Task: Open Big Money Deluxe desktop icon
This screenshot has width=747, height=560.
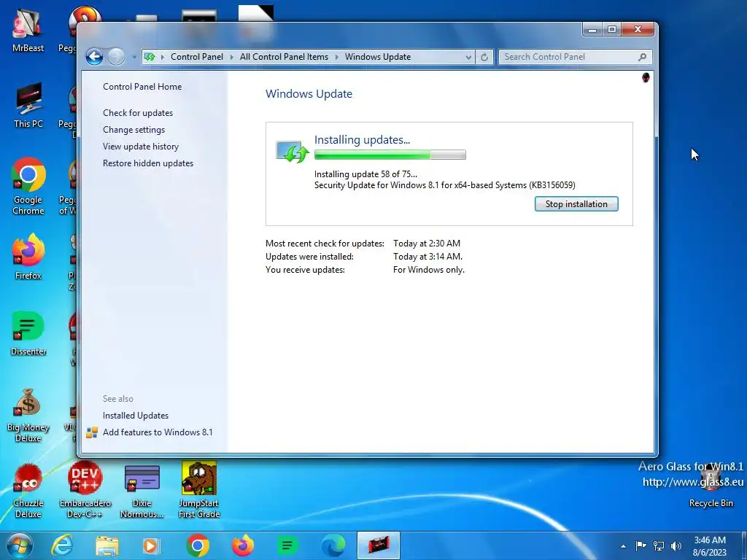Action: [28, 414]
